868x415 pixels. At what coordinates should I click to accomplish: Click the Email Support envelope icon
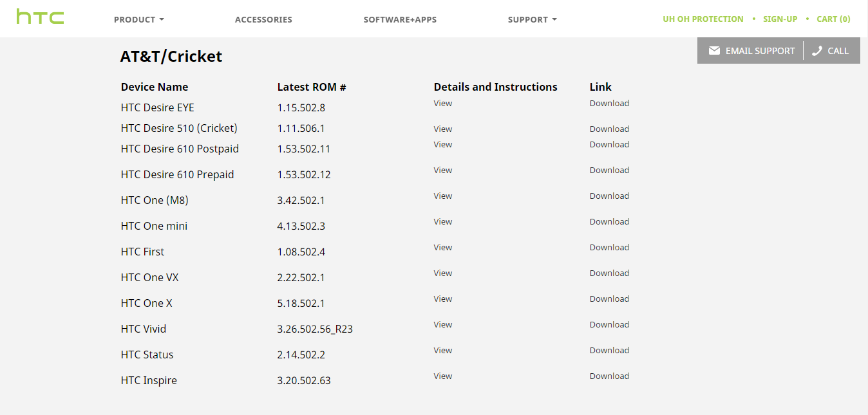[x=714, y=51]
